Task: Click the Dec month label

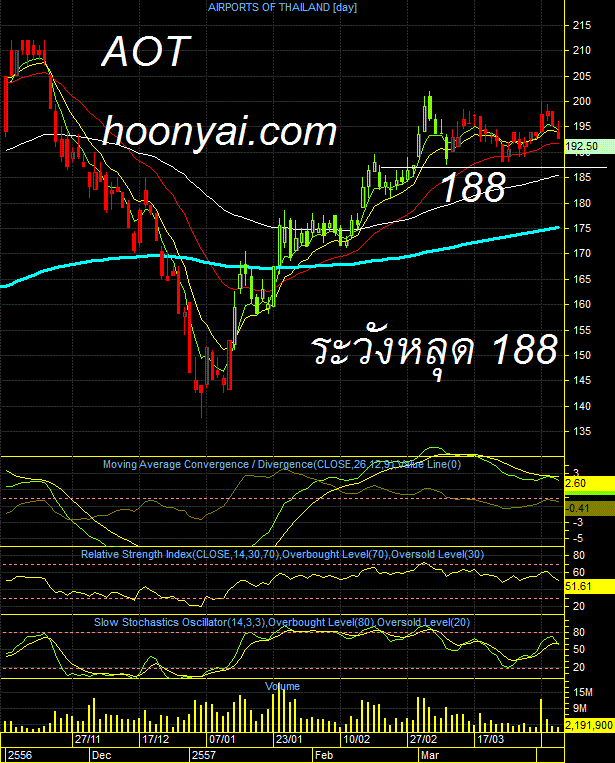Action: pyautogui.click(x=102, y=755)
